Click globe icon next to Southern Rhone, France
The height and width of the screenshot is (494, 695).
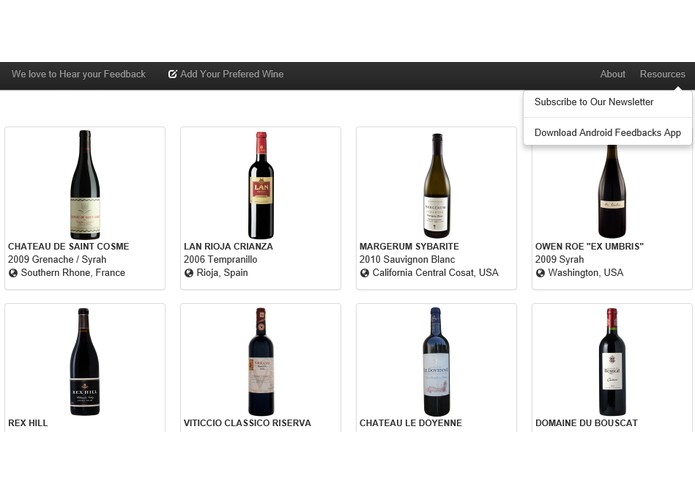pyautogui.click(x=13, y=273)
